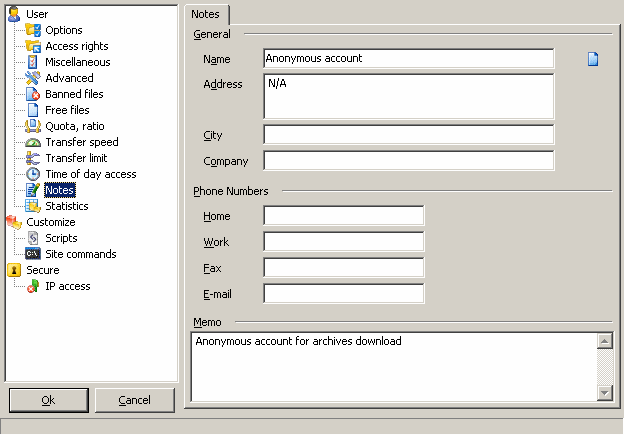The width and height of the screenshot is (624, 435).
Task: Focus the Address text area
Action: click(x=408, y=96)
